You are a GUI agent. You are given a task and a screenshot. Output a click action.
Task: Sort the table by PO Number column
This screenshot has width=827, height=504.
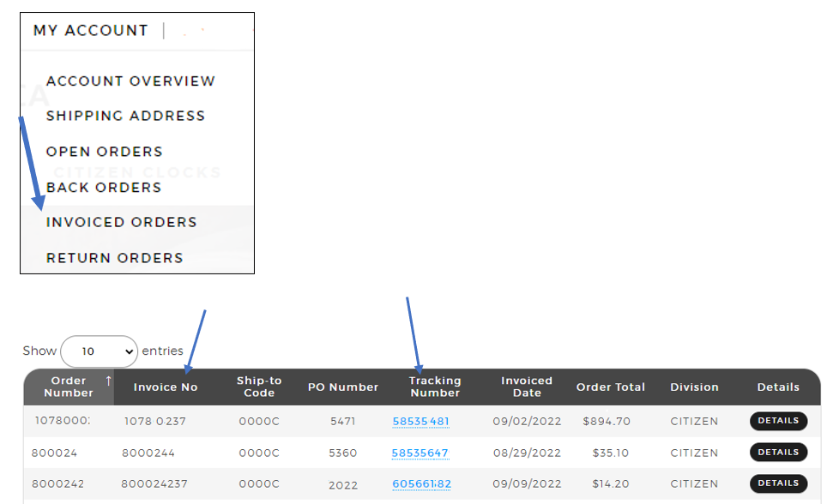point(342,387)
